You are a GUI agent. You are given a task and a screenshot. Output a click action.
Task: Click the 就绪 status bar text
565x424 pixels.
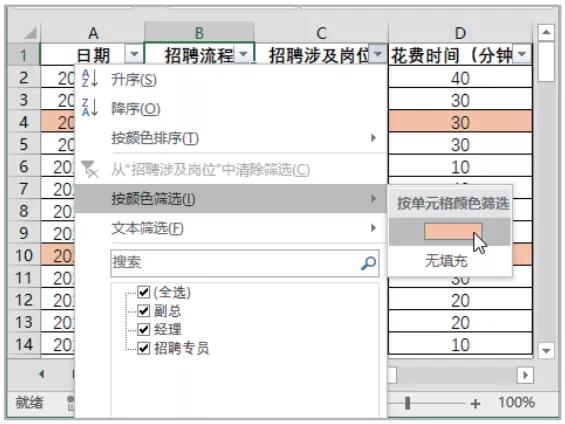[30, 402]
